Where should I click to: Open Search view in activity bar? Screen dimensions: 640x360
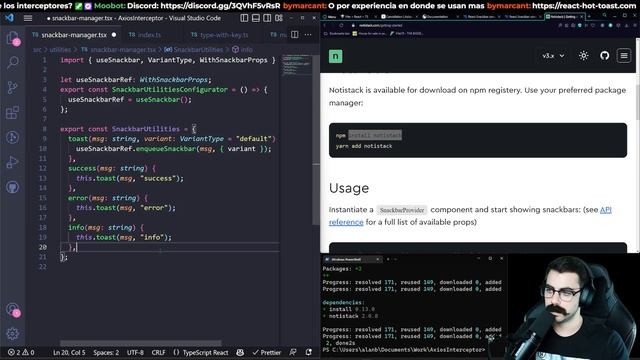coord(13,62)
